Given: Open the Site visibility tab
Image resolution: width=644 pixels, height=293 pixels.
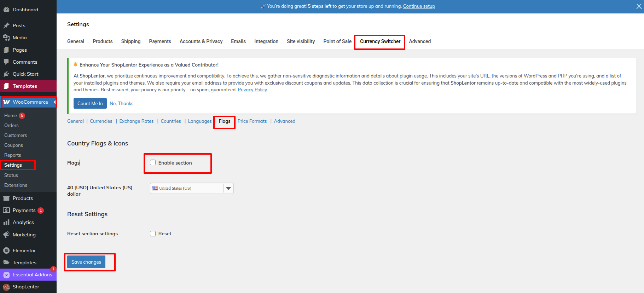Looking at the screenshot, I should (x=301, y=41).
